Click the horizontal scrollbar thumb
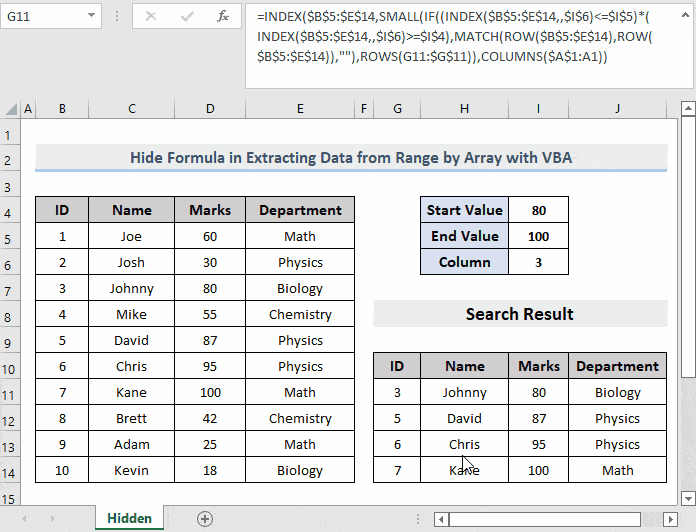Image resolution: width=696 pixels, height=532 pixels. (x=545, y=519)
